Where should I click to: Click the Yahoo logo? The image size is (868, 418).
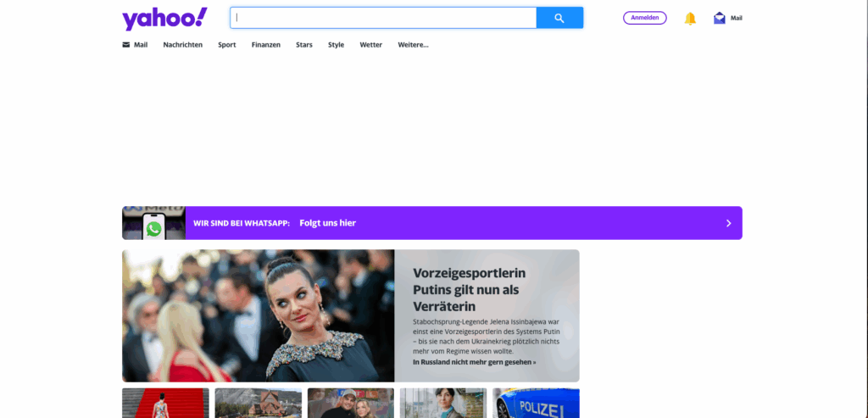(x=164, y=19)
